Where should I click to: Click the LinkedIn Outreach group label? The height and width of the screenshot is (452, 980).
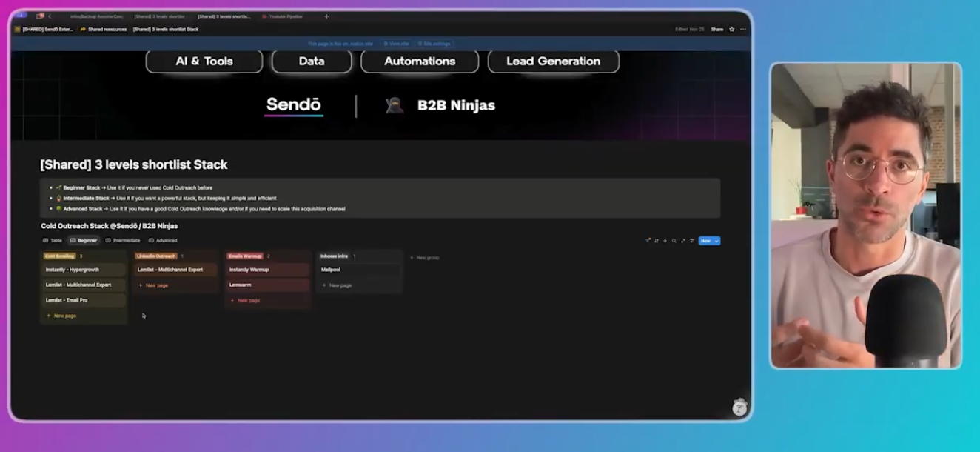pos(156,256)
